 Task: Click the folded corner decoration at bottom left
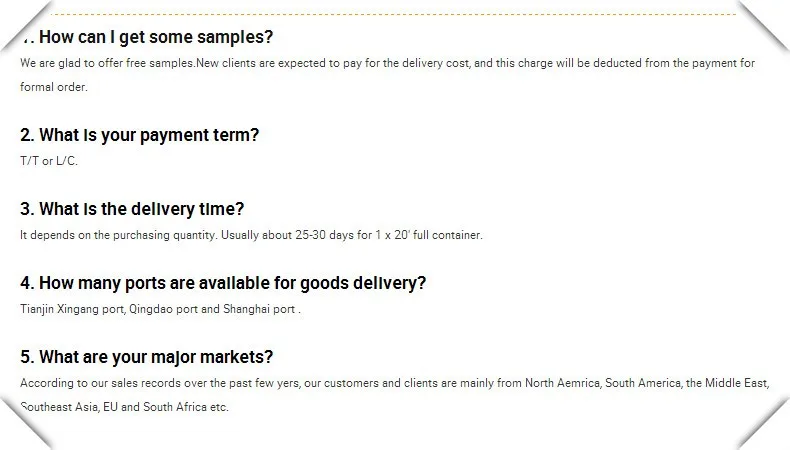click(x=26, y=424)
